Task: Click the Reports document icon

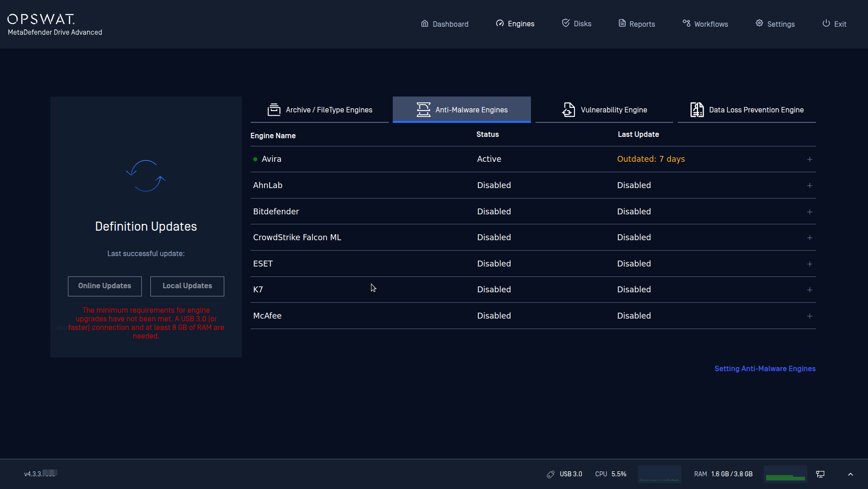Action: [x=622, y=23]
